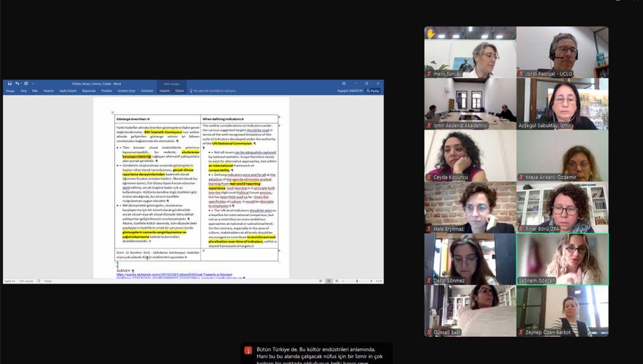Click the Undo arrow in Word
This screenshot has width=643, height=364.
pyautogui.click(x=17, y=83)
